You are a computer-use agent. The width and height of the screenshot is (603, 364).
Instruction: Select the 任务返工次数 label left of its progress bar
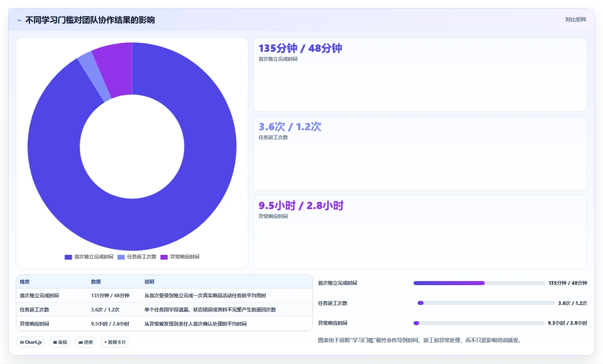(x=332, y=303)
